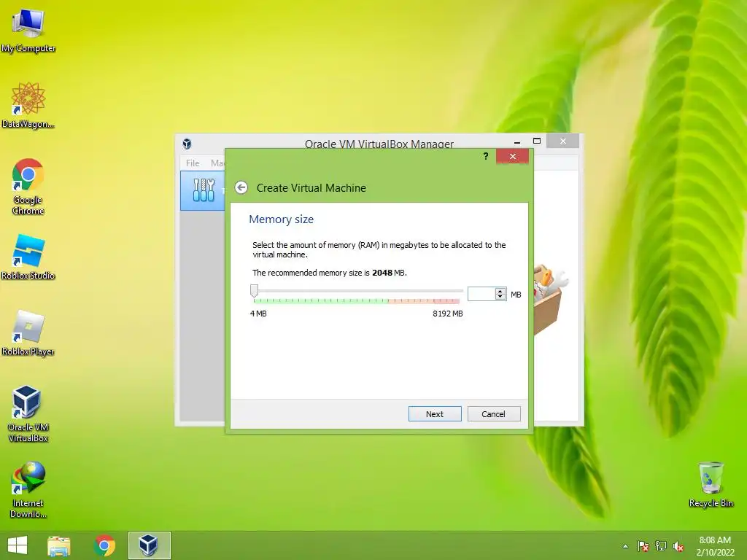This screenshot has height=560, width=747.
Task: Click the memory size slider handle
Action: click(255, 291)
